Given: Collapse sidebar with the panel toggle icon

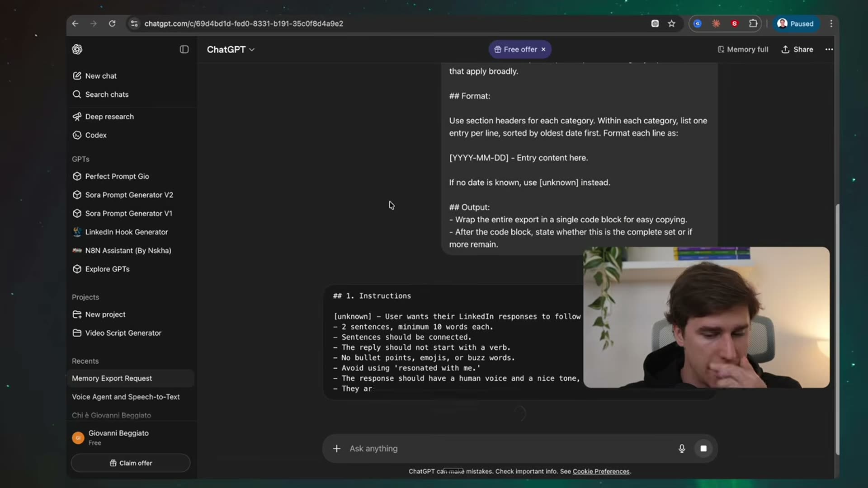Looking at the screenshot, I should pos(184,49).
